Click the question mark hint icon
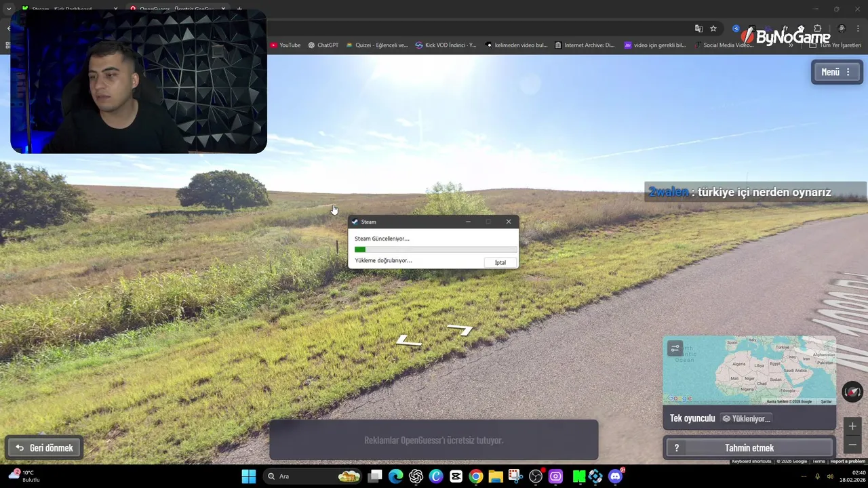This screenshot has width=868, height=488. tap(676, 448)
